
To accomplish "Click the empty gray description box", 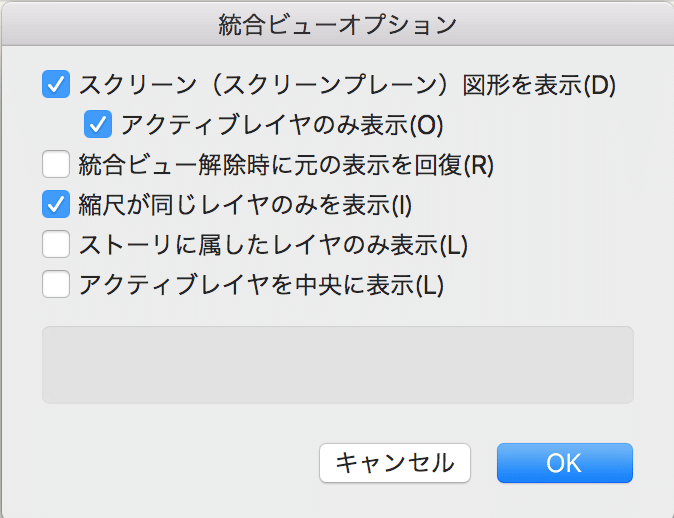I will coord(337,364).
